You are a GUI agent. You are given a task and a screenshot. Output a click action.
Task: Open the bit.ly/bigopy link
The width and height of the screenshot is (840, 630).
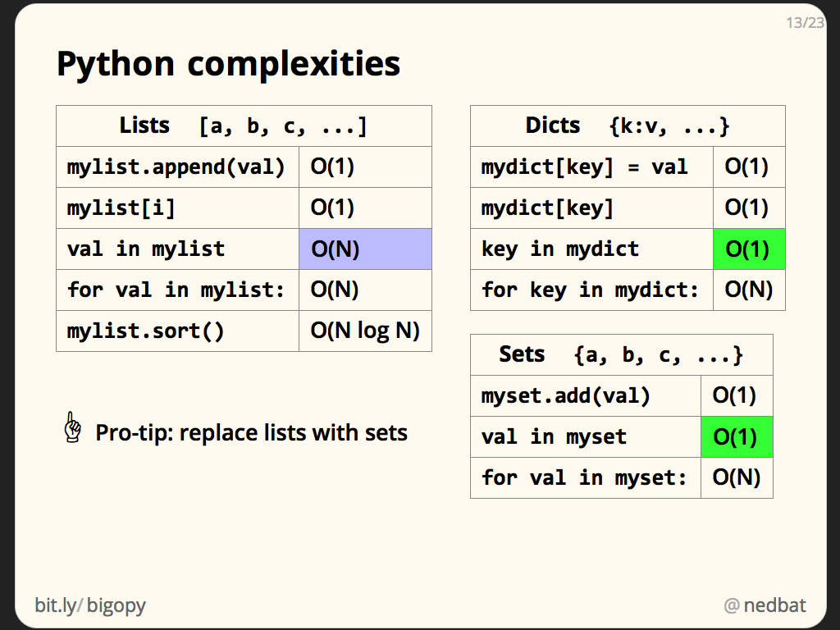click(90, 606)
